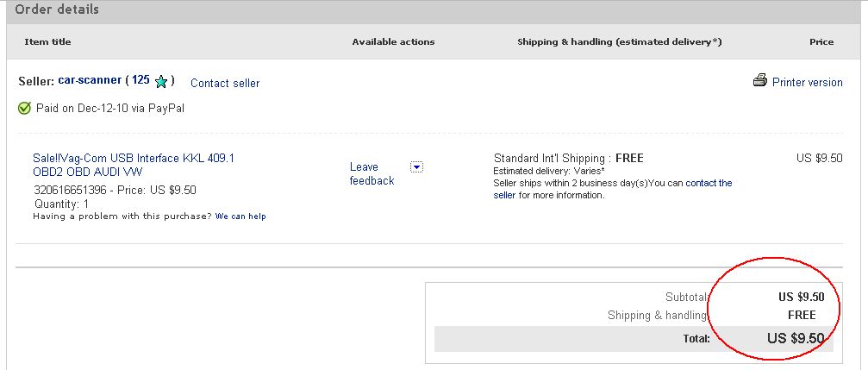This screenshot has width=868, height=370.
Task: Open the Vag-Com USB Interface item listing
Action: point(134,165)
